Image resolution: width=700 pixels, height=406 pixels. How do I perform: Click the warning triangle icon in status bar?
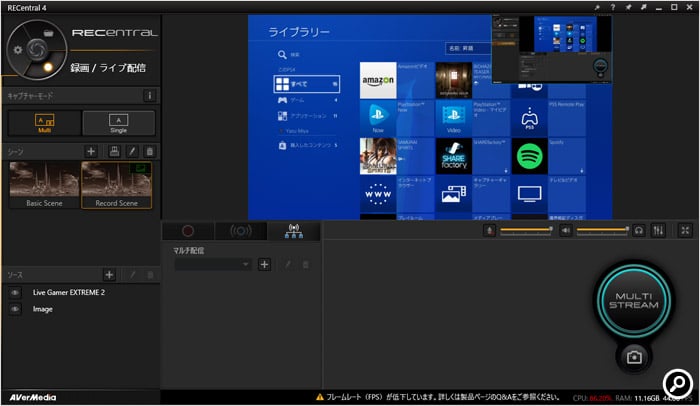point(320,397)
